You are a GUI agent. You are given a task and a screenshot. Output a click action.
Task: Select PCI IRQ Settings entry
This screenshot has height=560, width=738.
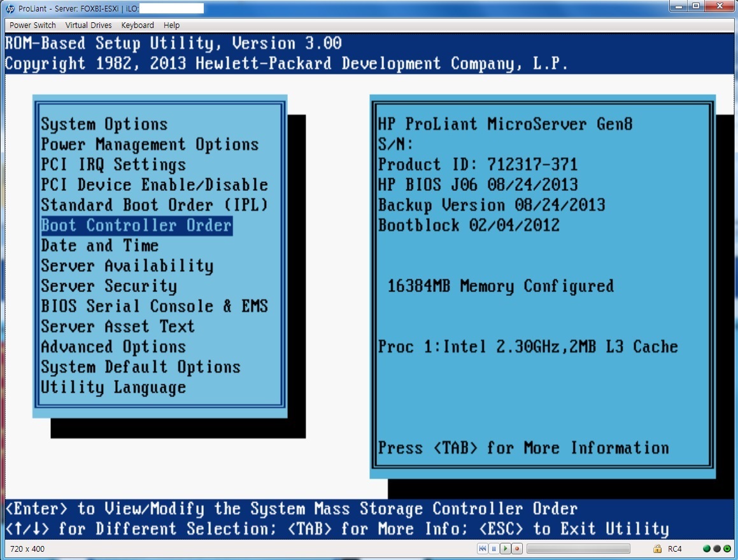click(113, 165)
